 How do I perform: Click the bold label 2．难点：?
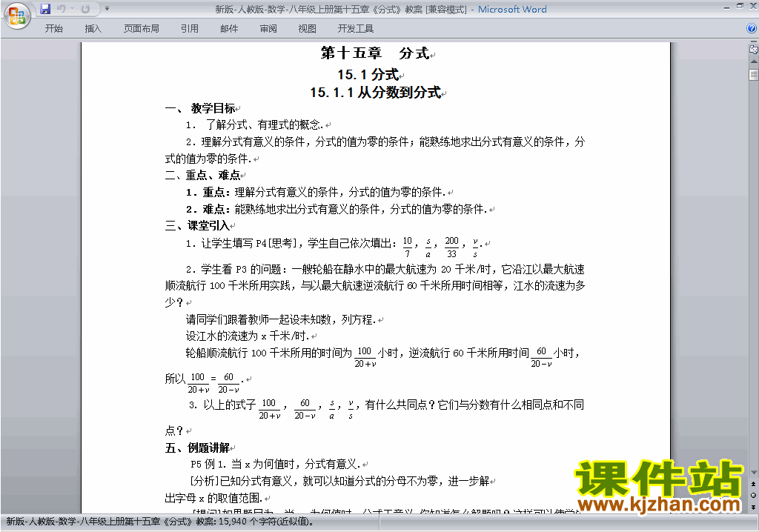point(208,209)
